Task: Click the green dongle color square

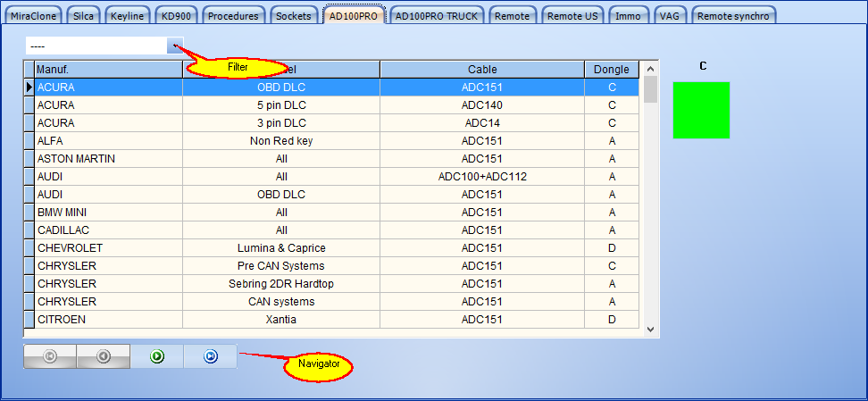Action: (701, 110)
